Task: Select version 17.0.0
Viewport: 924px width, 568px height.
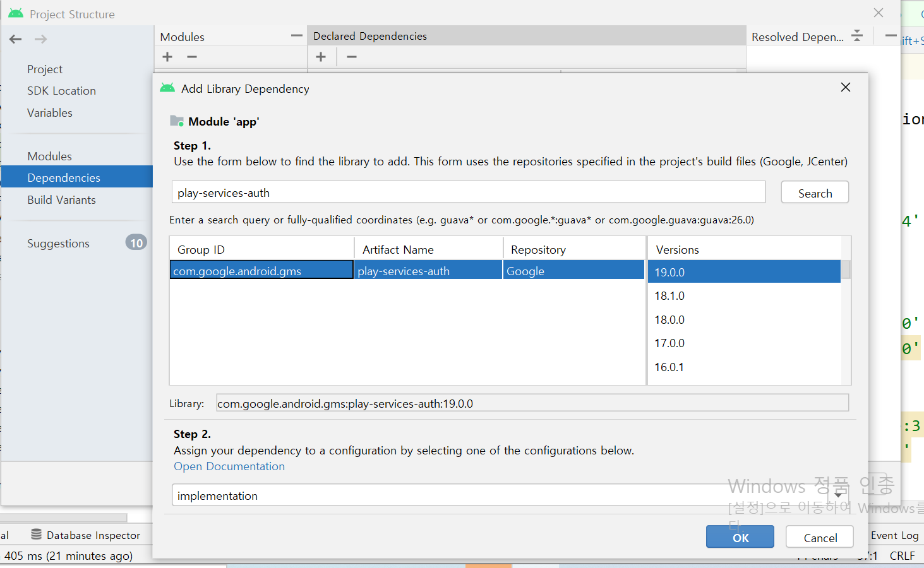Action: point(744,343)
